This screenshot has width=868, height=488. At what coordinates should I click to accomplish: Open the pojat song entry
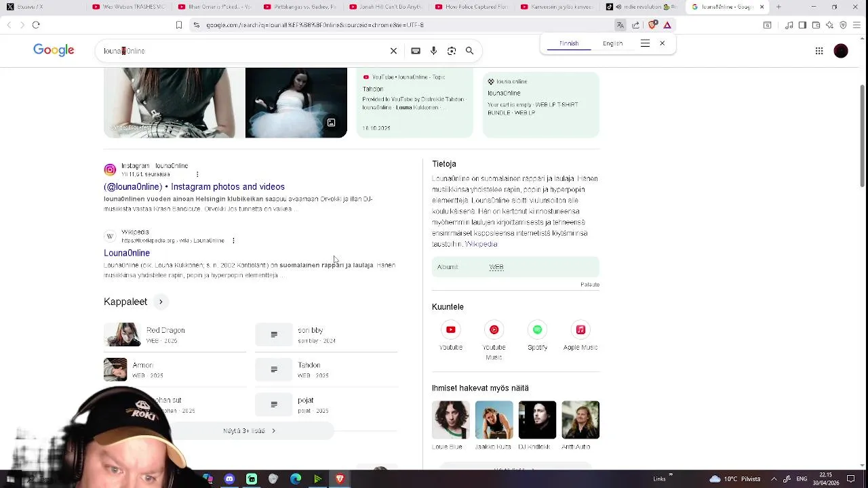point(327,405)
